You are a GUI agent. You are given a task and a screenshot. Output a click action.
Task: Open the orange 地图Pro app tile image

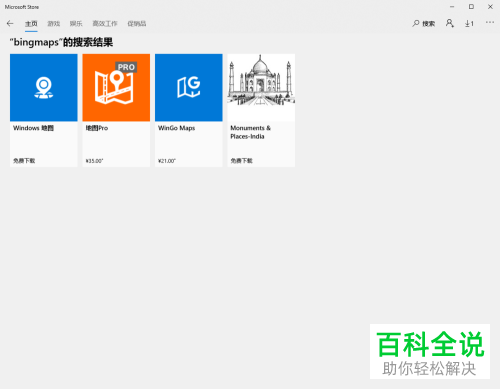coord(116,88)
